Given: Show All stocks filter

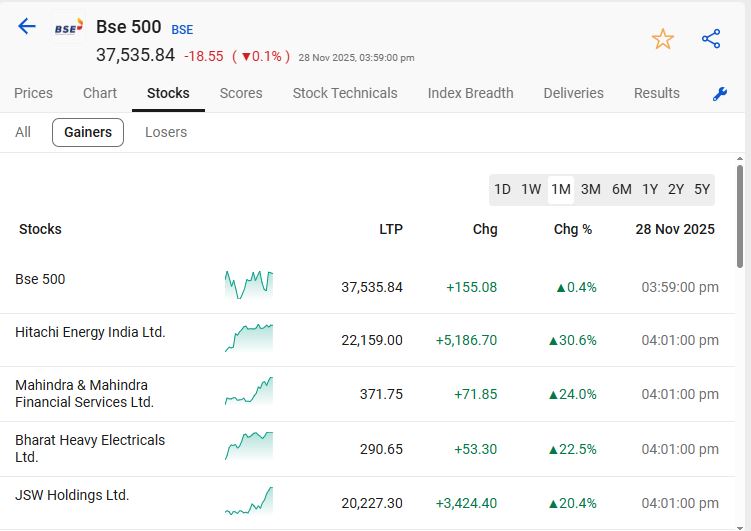Looking at the screenshot, I should coord(23,132).
